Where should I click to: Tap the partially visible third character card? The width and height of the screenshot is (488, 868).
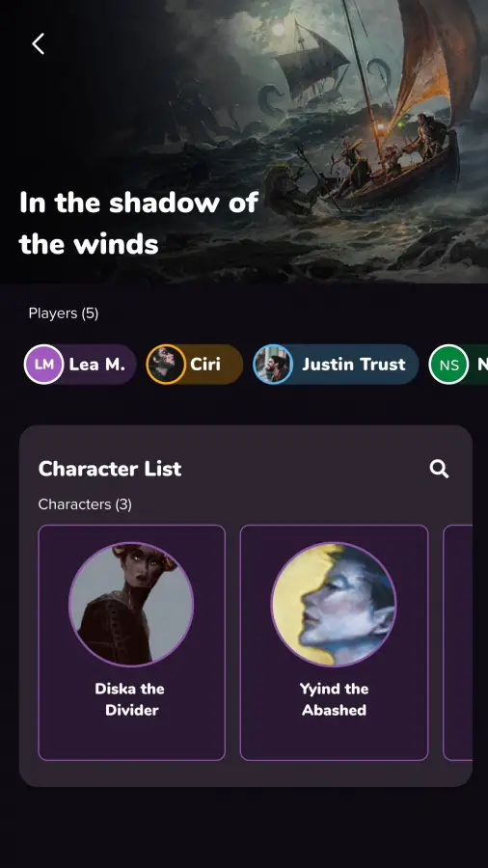coord(458,642)
